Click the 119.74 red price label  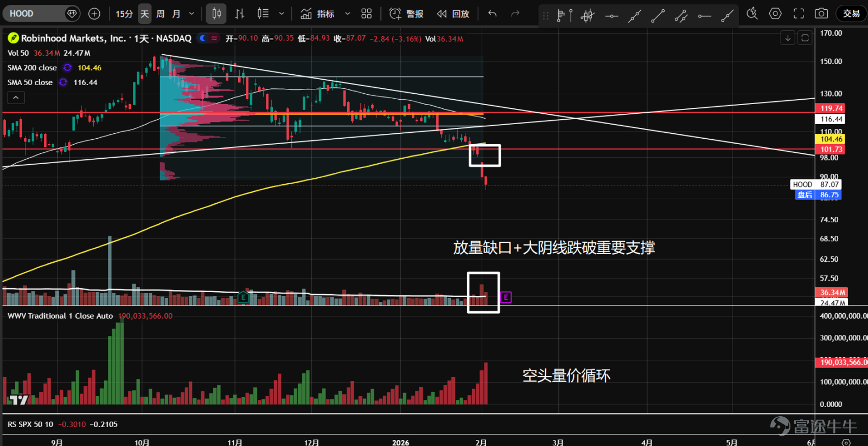[x=831, y=108]
